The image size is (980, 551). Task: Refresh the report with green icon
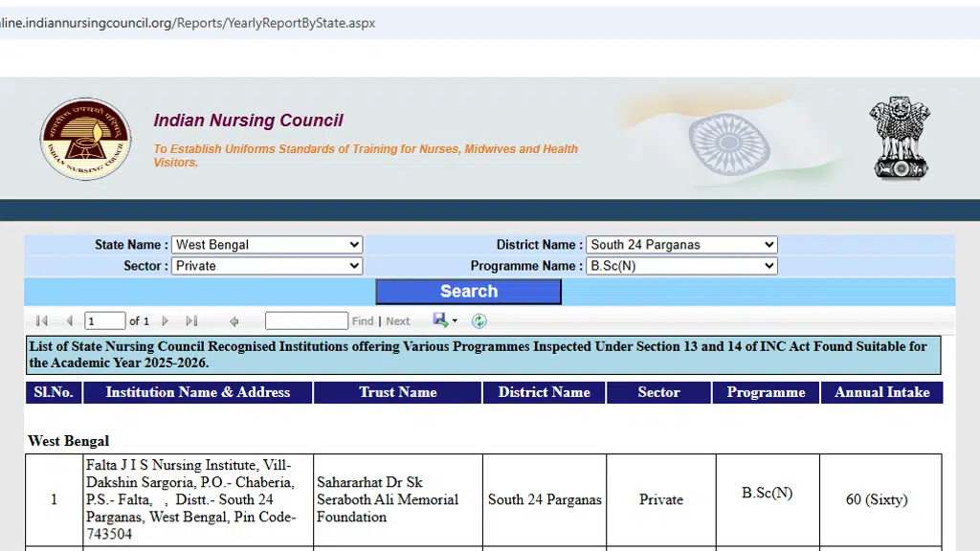(479, 321)
